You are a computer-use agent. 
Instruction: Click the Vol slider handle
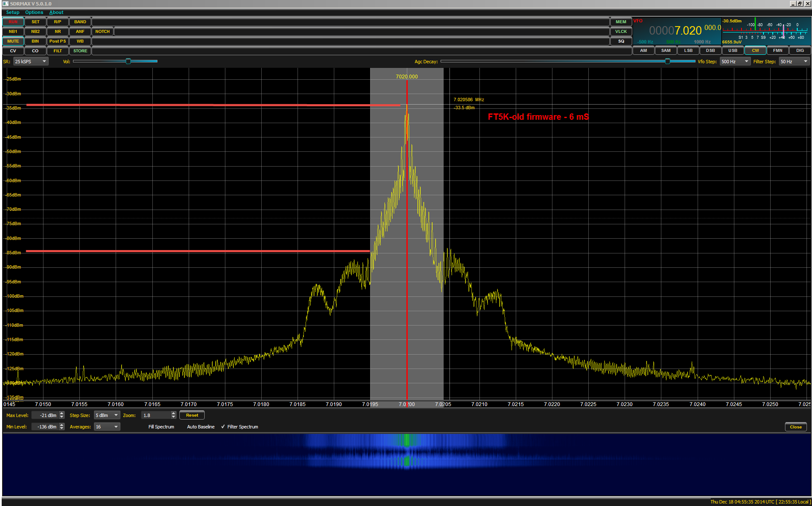(128, 62)
